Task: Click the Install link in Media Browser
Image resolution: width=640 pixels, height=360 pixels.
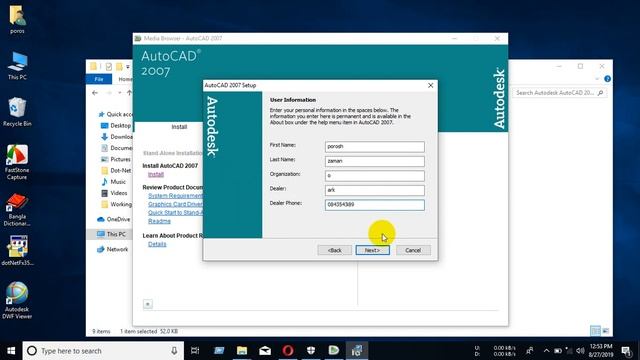Action: pyautogui.click(x=156, y=175)
